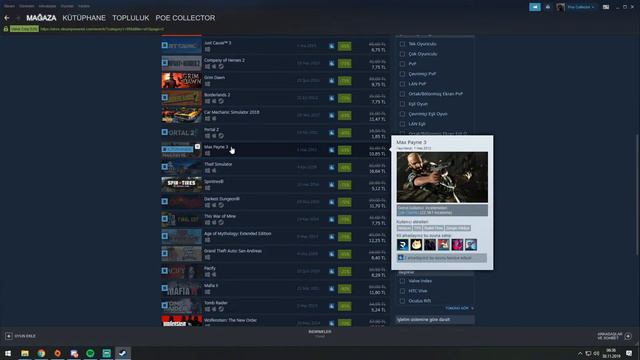
Task: Click the friends-want-this-game bar in popup
Action: [x=442, y=258]
